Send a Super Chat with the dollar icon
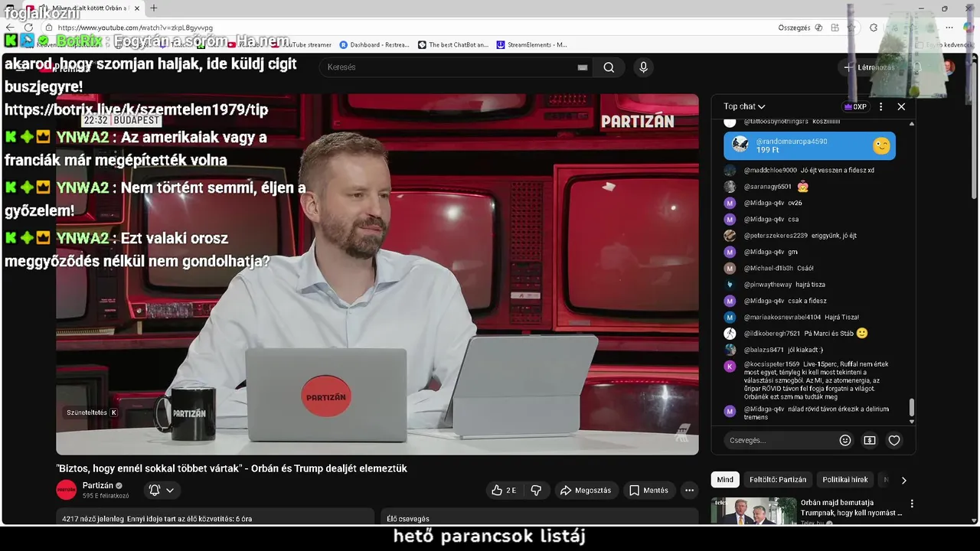The image size is (980, 551). pos(870,440)
